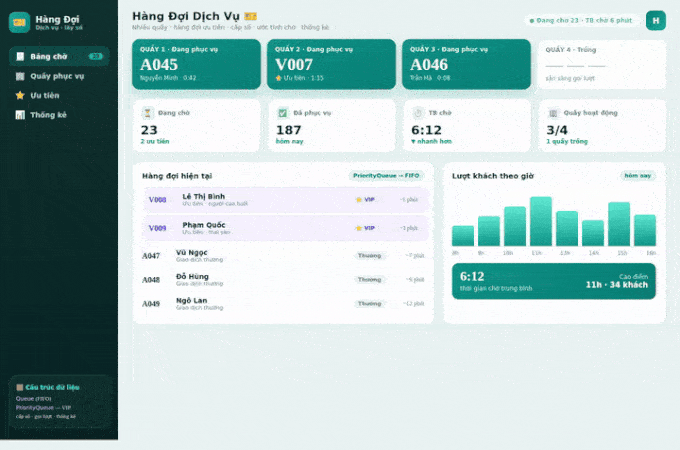The height and width of the screenshot is (450, 680).
Task: Select queue row A049 Ngô Lan
Action: (284, 303)
